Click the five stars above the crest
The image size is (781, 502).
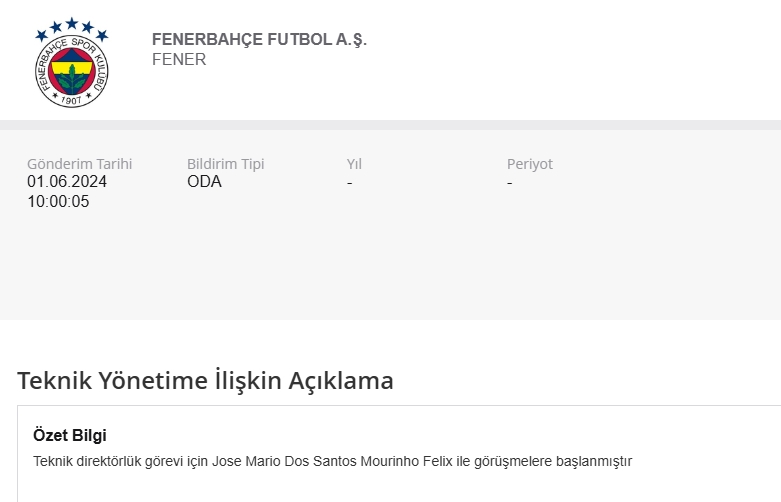(72, 29)
